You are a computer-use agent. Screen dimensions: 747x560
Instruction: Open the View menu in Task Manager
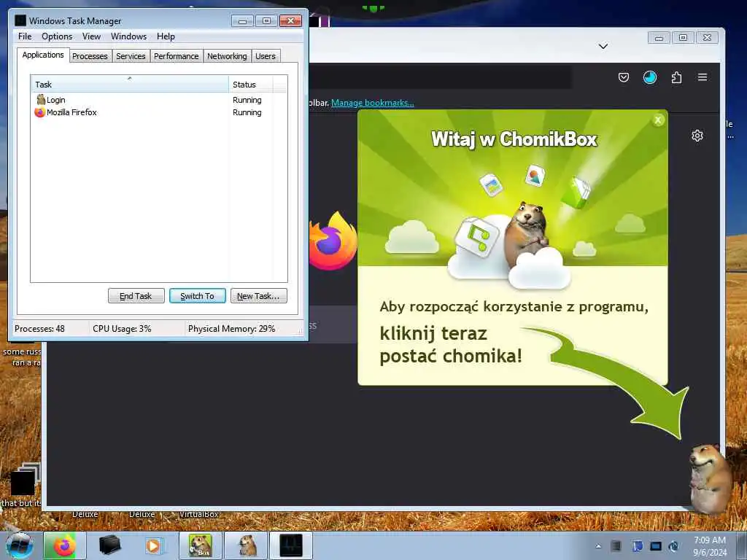pos(91,36)
